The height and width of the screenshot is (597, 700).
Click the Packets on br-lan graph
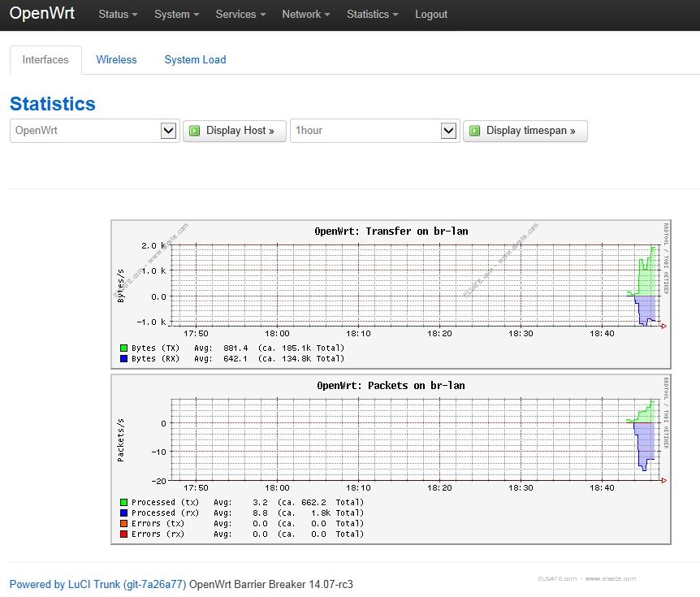point(391,460)
